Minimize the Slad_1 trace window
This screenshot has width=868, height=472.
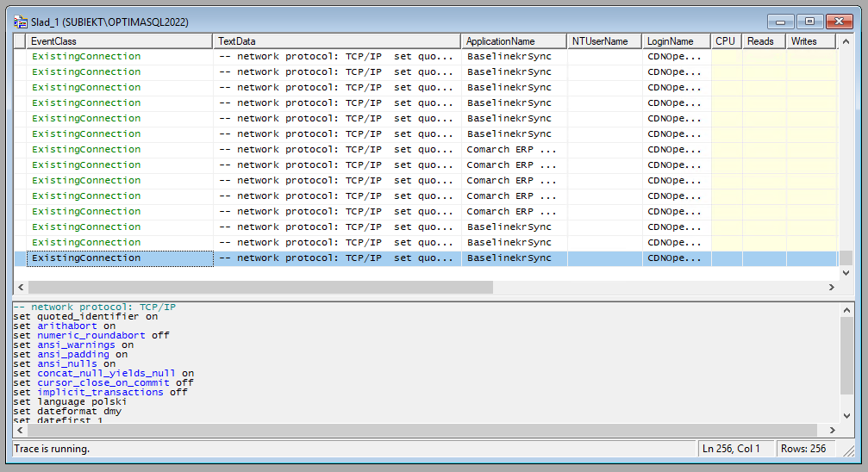click(x=781, y=22)
